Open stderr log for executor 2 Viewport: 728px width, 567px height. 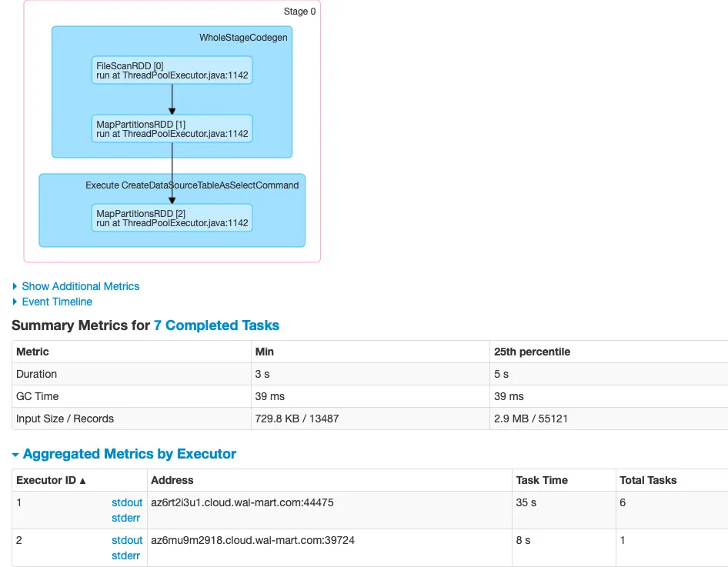pyautogui.click(x=125, y=555)
